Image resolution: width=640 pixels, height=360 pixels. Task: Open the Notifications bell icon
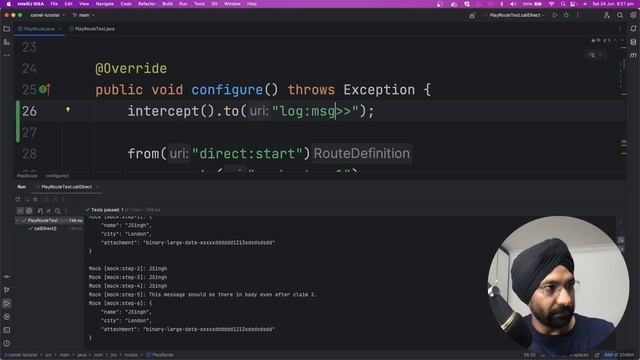click(x=633, y=29)
